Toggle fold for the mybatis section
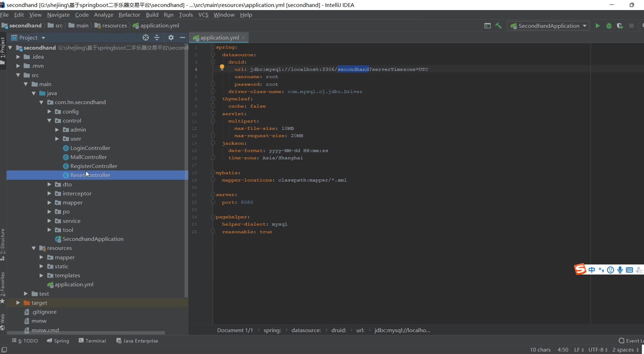 (213, 173)
